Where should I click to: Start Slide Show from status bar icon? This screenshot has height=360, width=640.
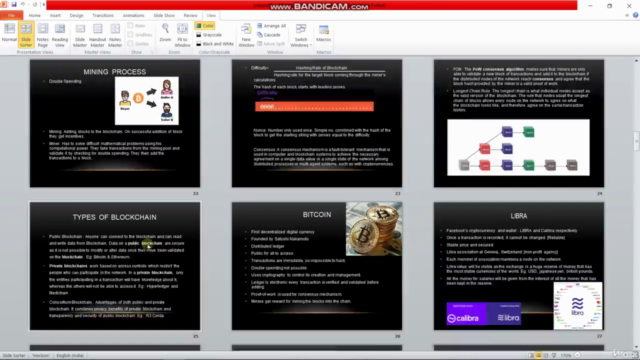554,356
